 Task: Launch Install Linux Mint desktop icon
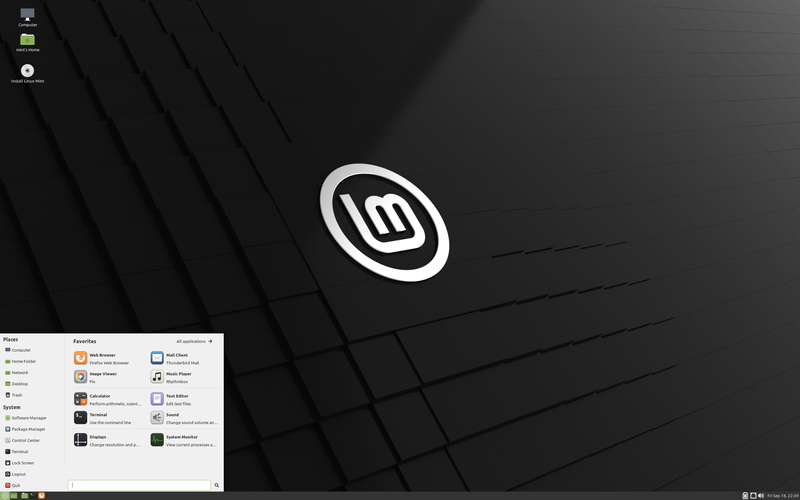(28, 73)
